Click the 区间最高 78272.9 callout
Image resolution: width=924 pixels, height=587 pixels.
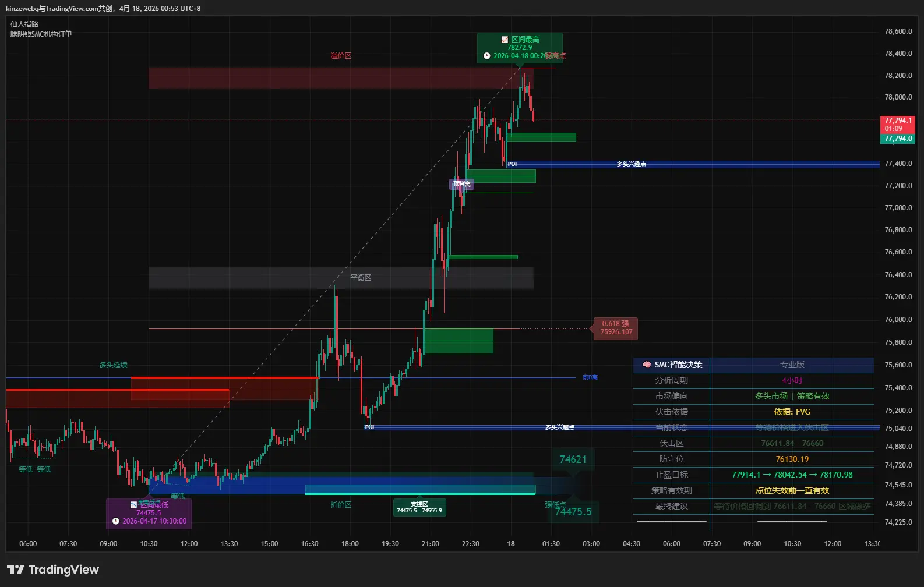pyautogui.click(x=520, y=48)
